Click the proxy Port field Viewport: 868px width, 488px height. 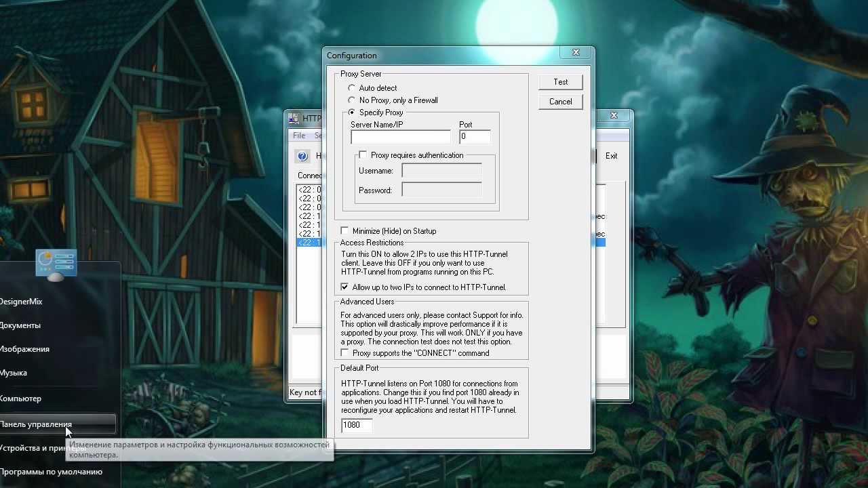(475, 137)
